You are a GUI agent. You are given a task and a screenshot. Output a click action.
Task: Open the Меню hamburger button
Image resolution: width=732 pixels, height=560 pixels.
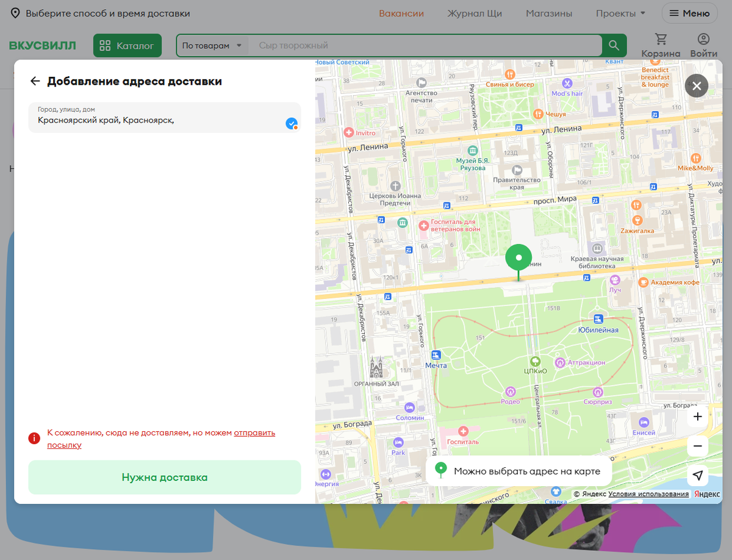point(690,13)
